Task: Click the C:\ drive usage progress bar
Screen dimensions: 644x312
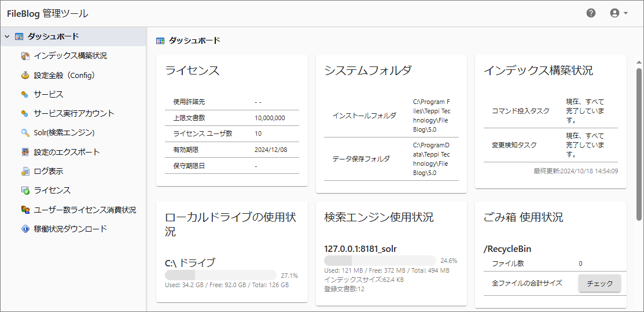Action: tap(220, 275)
